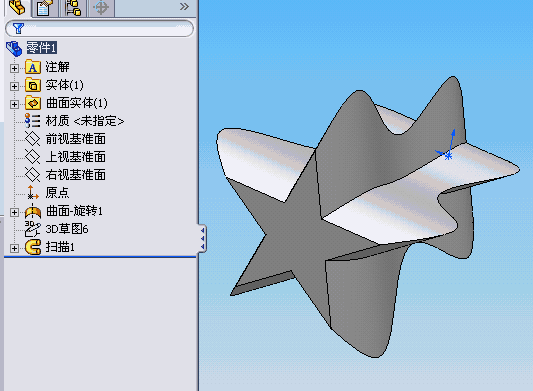Click the 3D草图6 sketch icon
Screen dimensions: 533x391
tap(33, 229)
